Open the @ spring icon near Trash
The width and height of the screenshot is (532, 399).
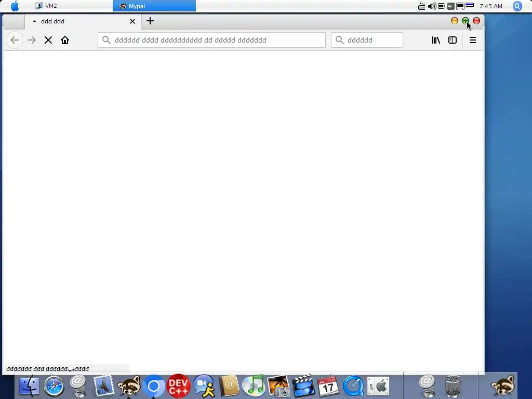point(427,386)
